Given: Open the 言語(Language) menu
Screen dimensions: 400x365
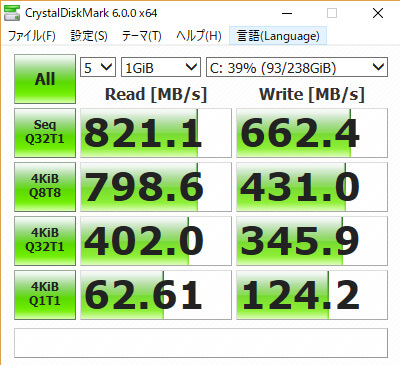Looking at the screenshot, I should 278,36.
